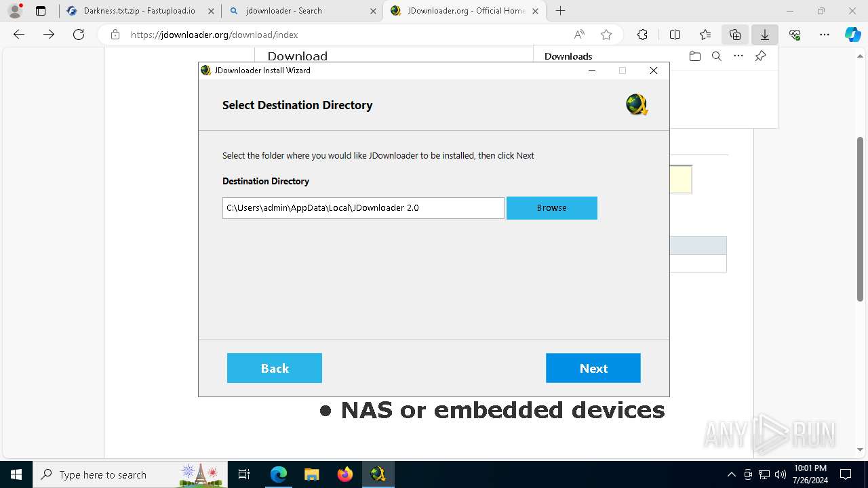Click the address bar URL
This screenshot has height=488, width=868.
[x=214, y=35]
